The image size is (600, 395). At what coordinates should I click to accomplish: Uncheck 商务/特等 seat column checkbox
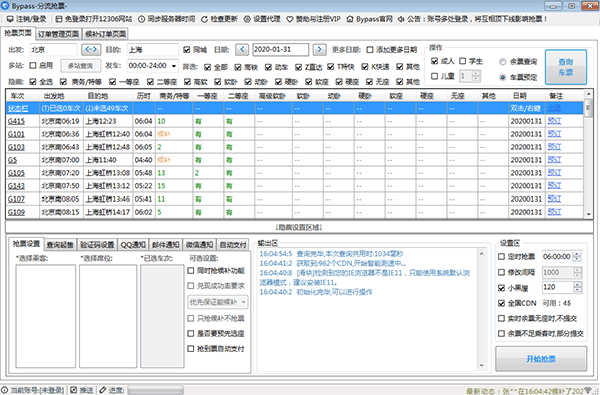(64, 82)
